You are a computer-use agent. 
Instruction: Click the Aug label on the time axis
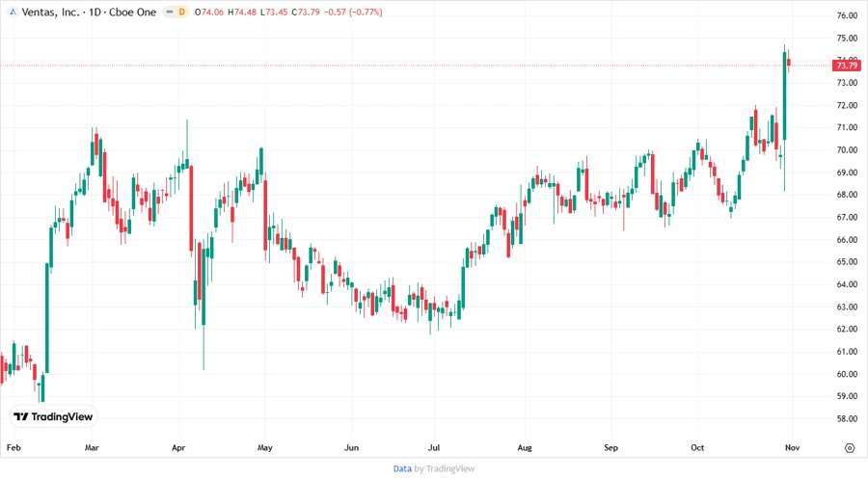pyautogui.click(x=525, y=447)
